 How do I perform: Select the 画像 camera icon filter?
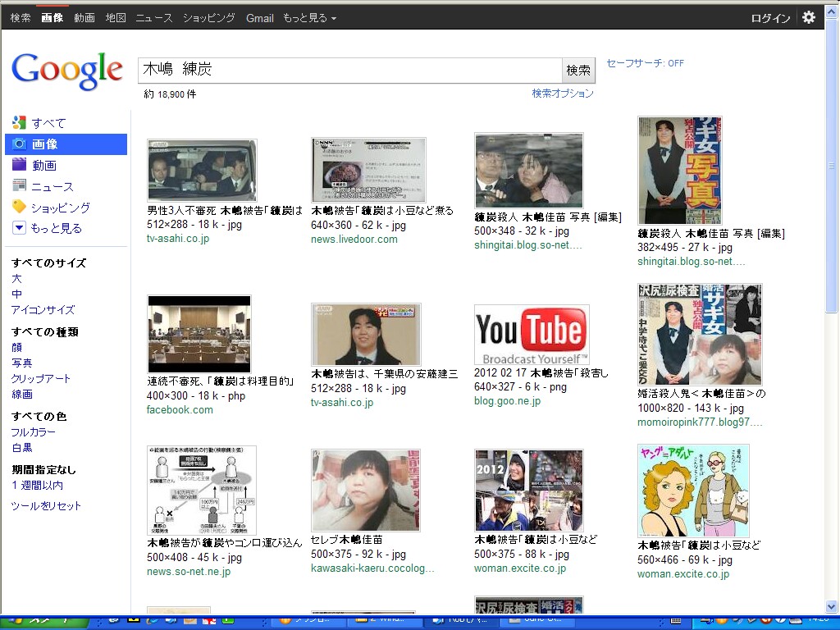coord(19,144)
